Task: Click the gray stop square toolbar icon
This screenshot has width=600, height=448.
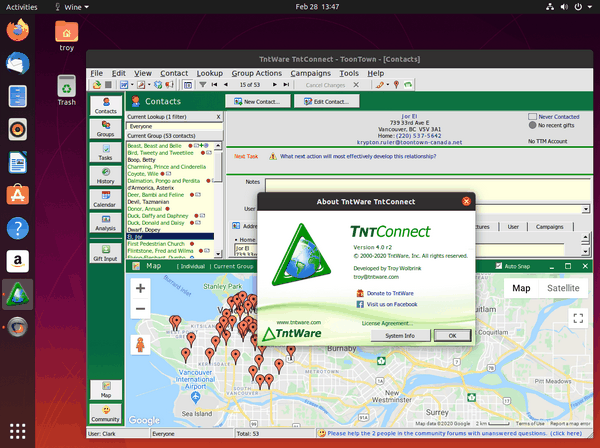Action: pos(108,85)
